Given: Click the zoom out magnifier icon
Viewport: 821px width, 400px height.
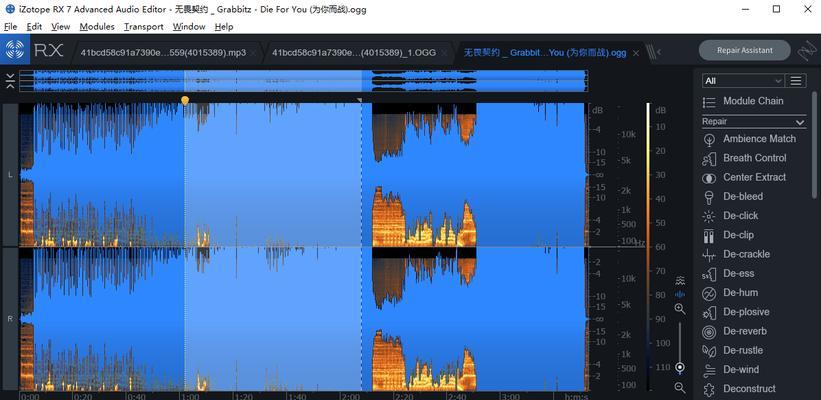Looking at the screenshot, I should pos(680,387).
